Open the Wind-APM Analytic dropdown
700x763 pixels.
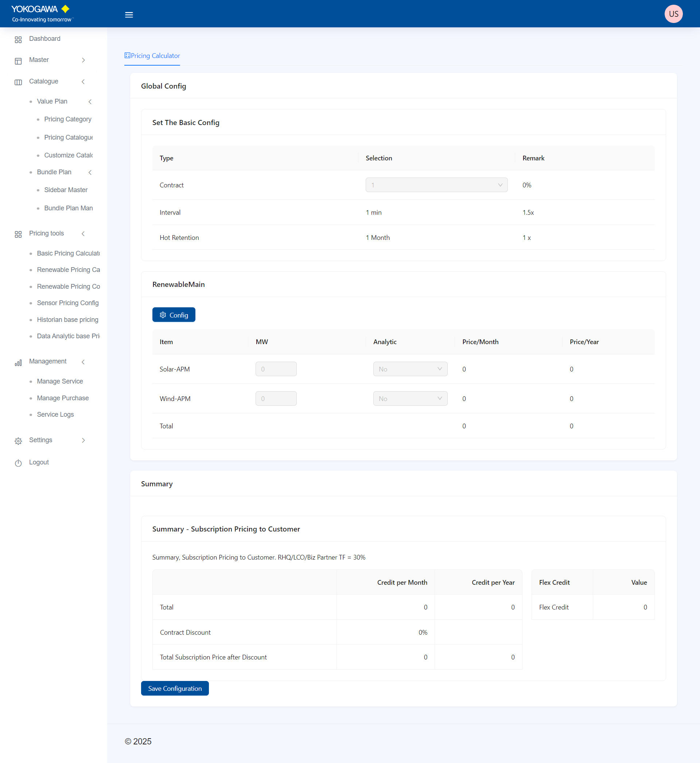(x=410, y=398)
